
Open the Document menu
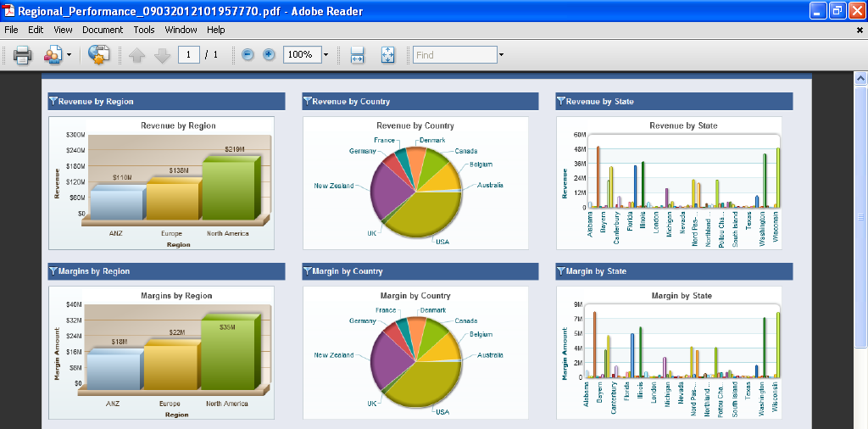tap(103, 30)
